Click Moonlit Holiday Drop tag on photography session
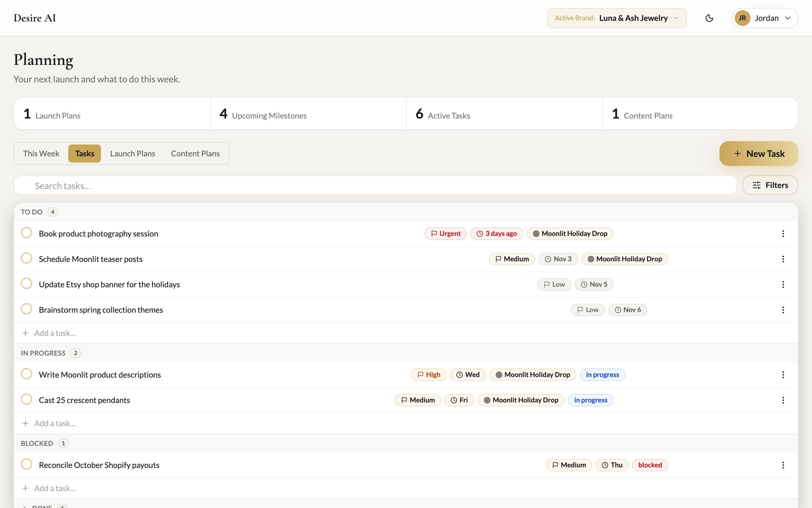 point(570,233)
